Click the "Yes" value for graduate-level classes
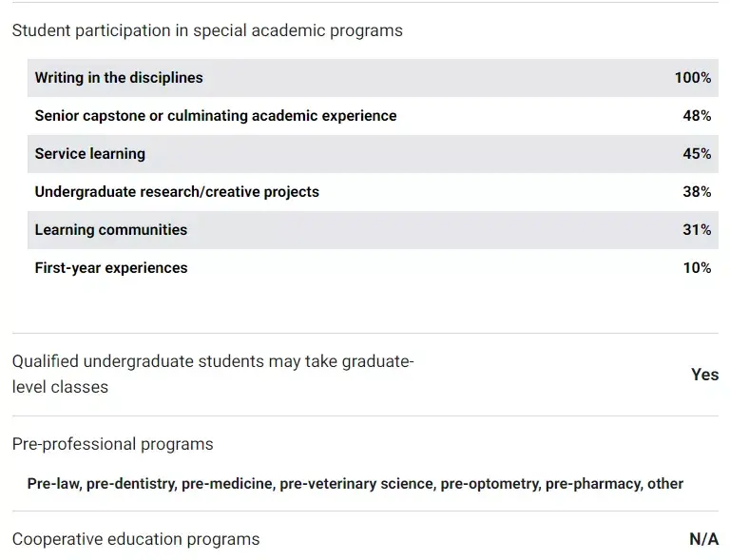 click(704, 375)
